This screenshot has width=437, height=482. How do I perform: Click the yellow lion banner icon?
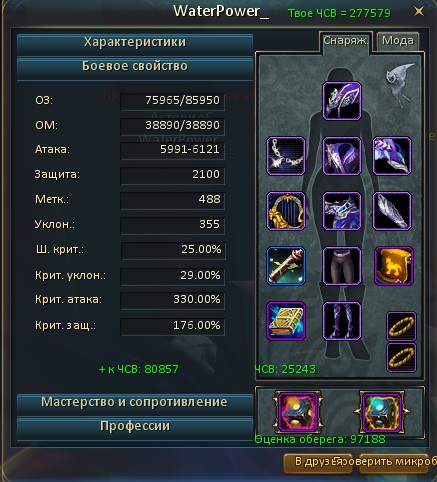coord(394,266)
